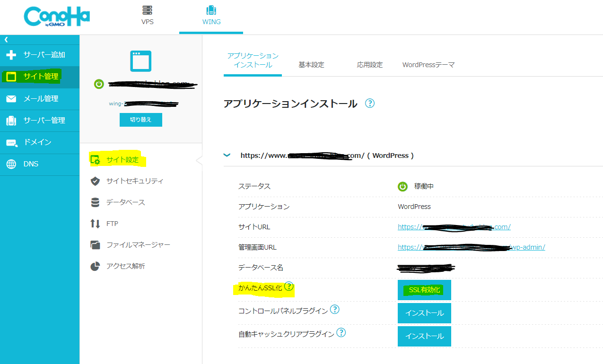Click the 稼働中 status text
Screen dimensions: 603x364
click(424, 186)
